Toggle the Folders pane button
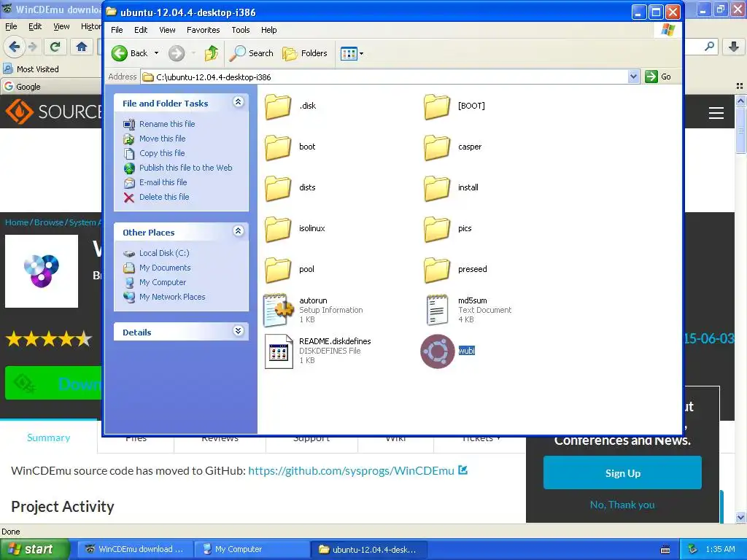747x560 pixels. 305,53
